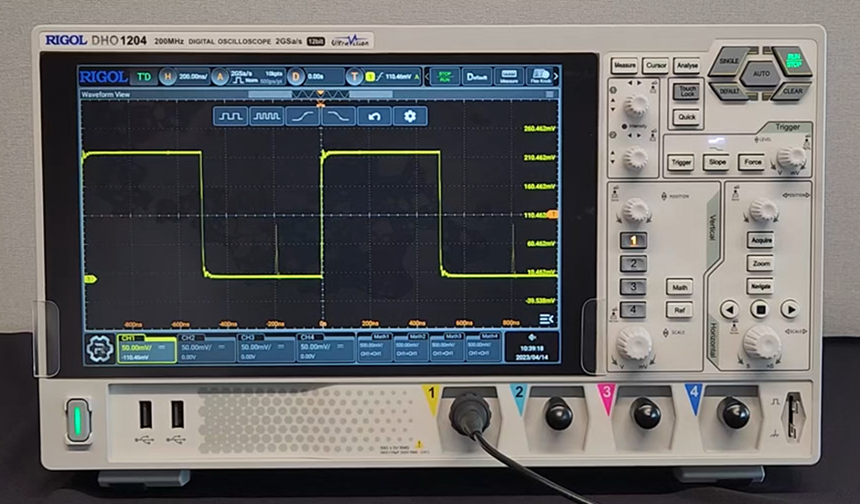Toggle the green power button

point(78,421)
